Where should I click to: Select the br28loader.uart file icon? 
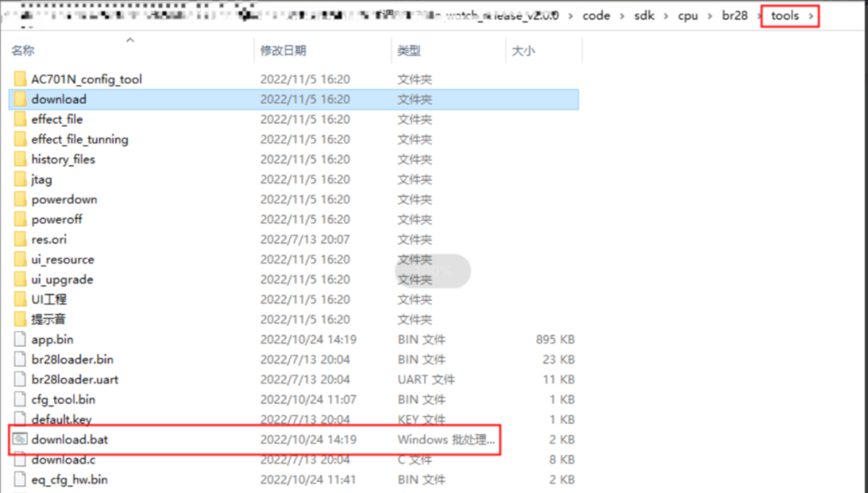20,379
